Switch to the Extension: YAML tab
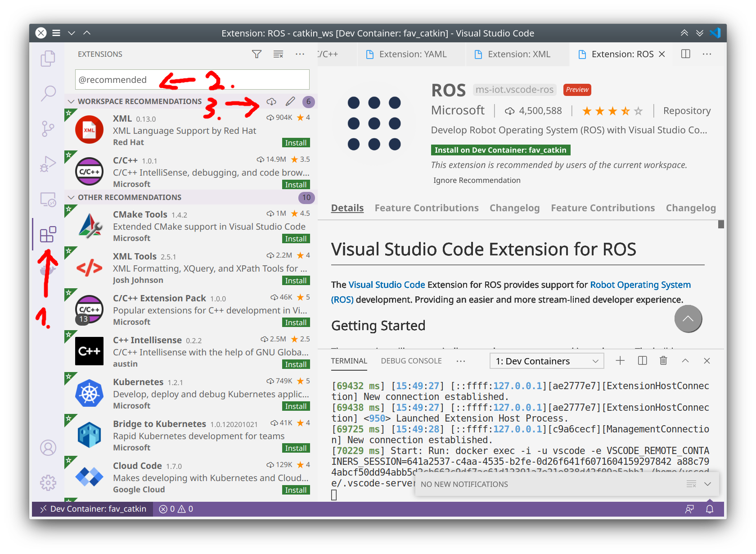Viewport: 756px width, 554px height. [x=412, y=54]
